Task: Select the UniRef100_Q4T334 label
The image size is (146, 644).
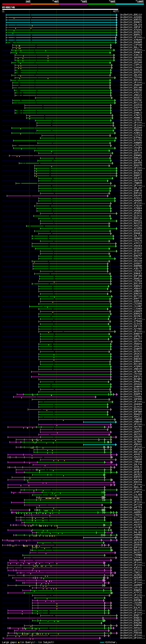Action: pos(131,505)
